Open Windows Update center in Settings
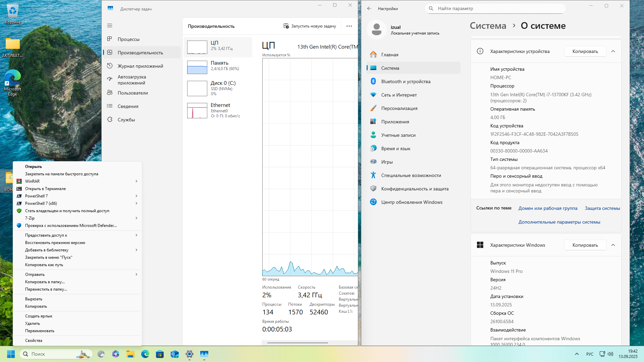The height and width of the screenshot is (362, 644). (x=412, y=202)
